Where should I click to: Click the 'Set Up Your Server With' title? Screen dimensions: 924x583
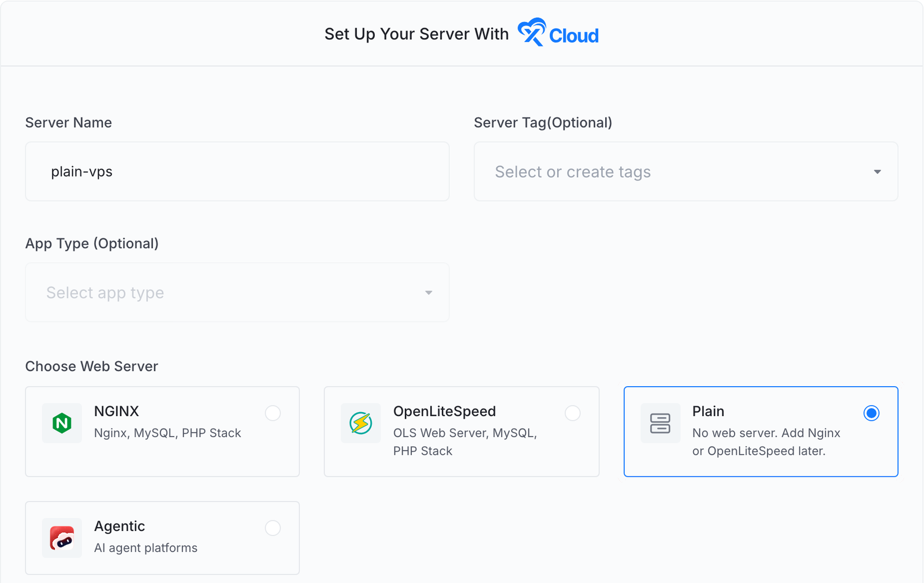click(416, 34)
